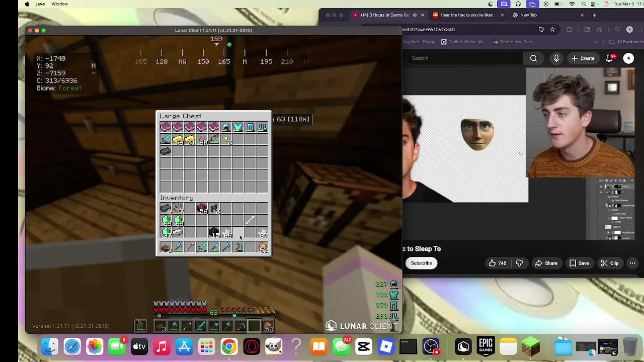
Task: Open Finder from the Dock
Action: 50,346
